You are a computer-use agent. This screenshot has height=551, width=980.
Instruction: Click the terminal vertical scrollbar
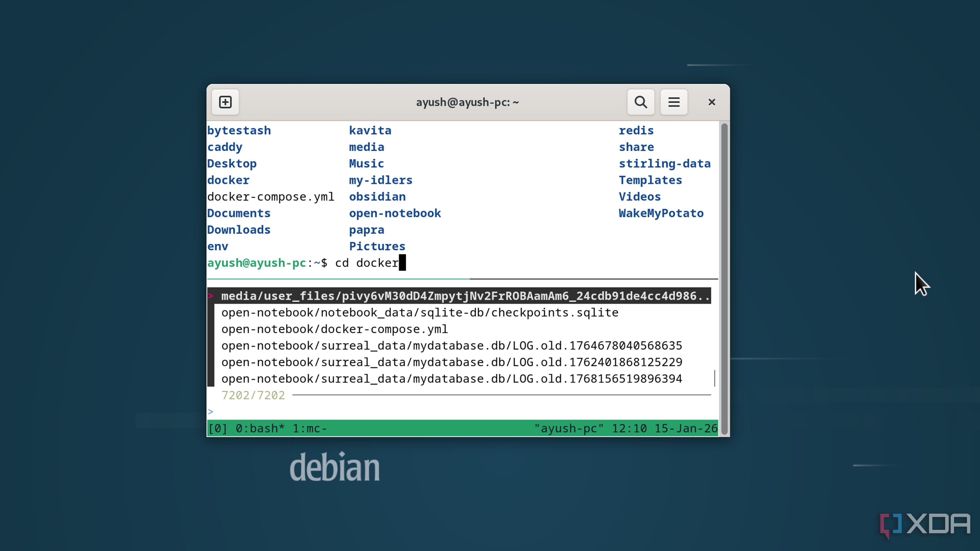[724, 279]
